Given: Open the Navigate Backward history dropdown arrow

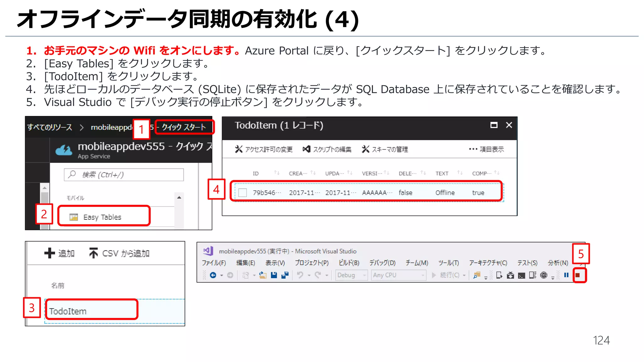Looking at the screenshot, I should (222, 276).
